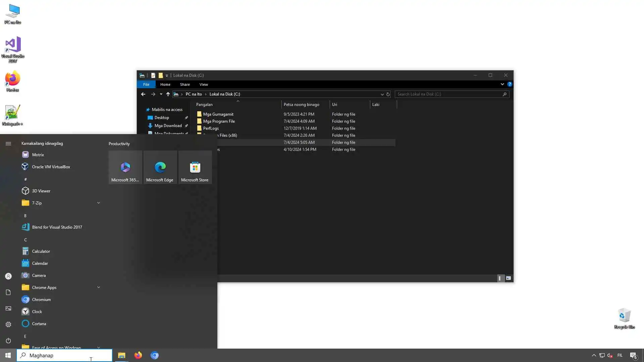The height and width of the screenshot is (362, 644).
Task: Expand the 7-Zip folder in app list
Action: [98, 203]
